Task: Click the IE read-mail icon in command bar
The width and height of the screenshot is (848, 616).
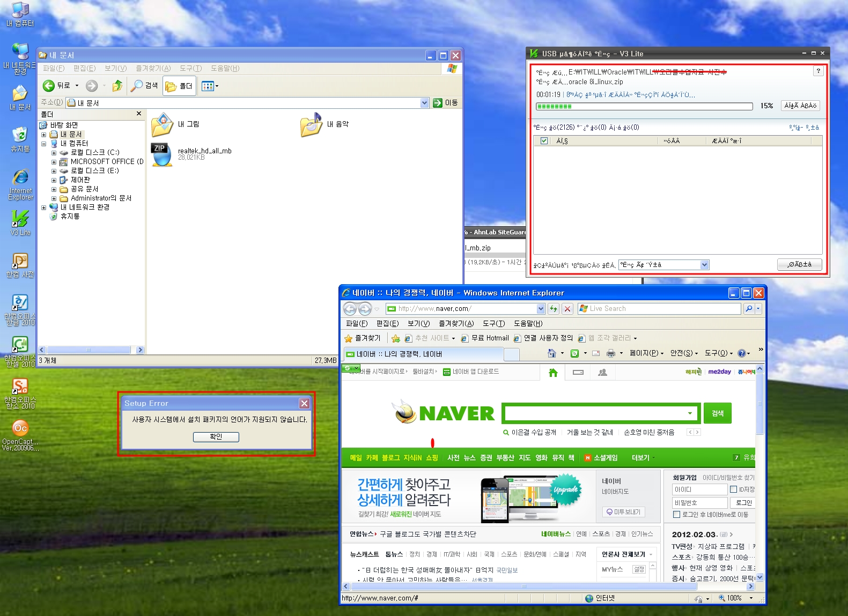Action: point(596,353)
